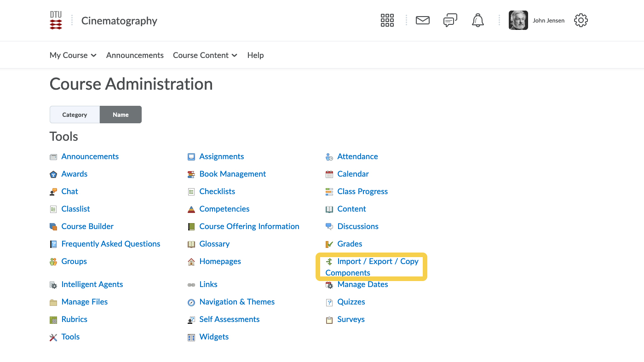Open the subscription alerts chat bubble icon

(x=450, y=20)
